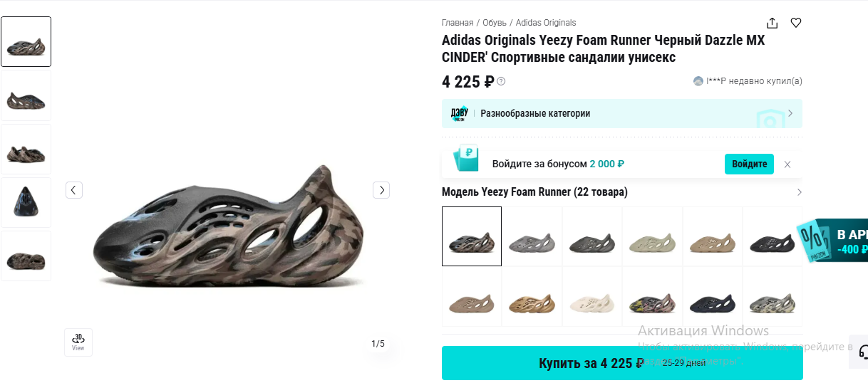The height and width of the screenshot is (383, 868).
Task: Expand Модель Yeezy Foam Runner list chevron
Action: click(799, 192)
